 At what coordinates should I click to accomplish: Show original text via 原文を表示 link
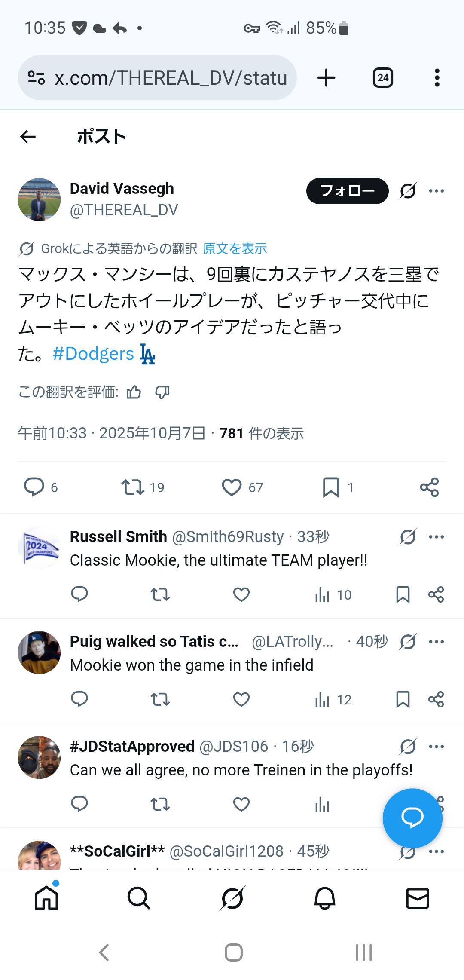point(235,248)
